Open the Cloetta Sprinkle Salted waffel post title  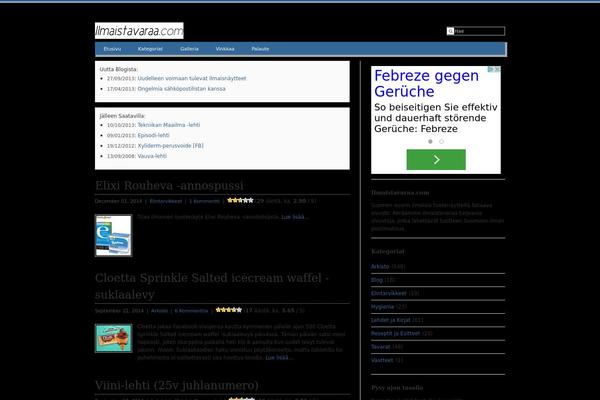coord(212,286)
